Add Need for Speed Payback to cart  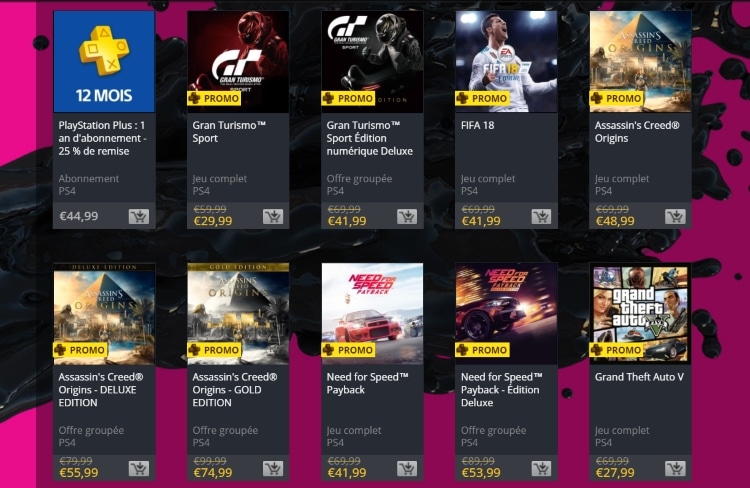(407, 468)
